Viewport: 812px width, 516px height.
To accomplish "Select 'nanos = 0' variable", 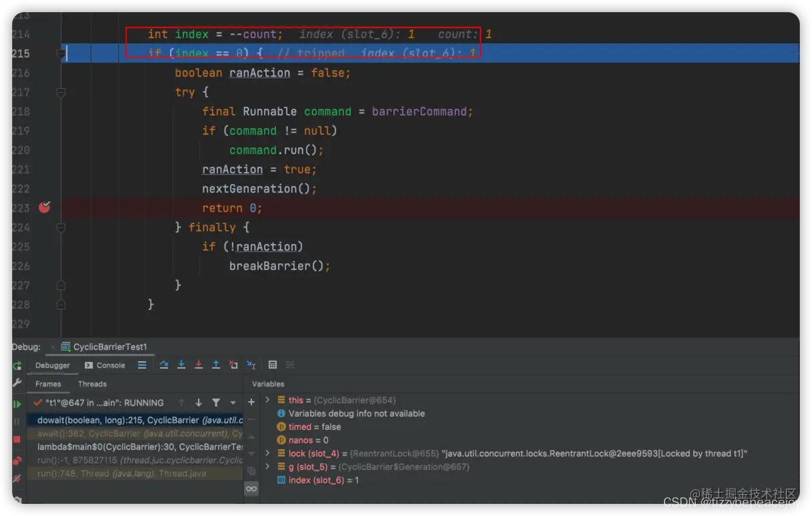I will click(x=303, y=440).
